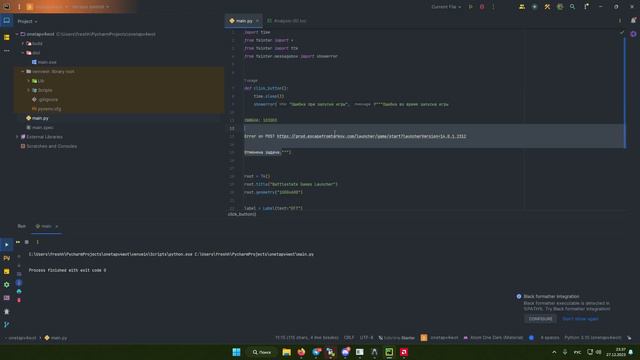Open PyCharm from the Windows taskbar

click(x=389, y=352)
